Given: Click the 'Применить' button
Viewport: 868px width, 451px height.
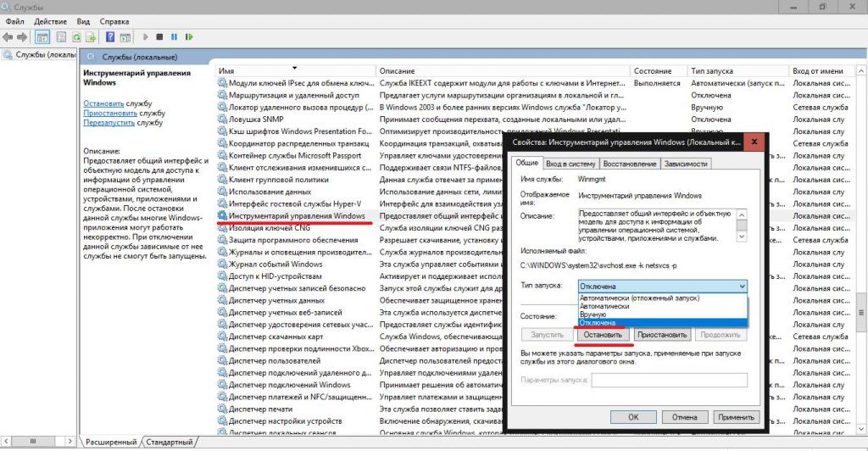Looking at the screenshot, I should point(734,417).
